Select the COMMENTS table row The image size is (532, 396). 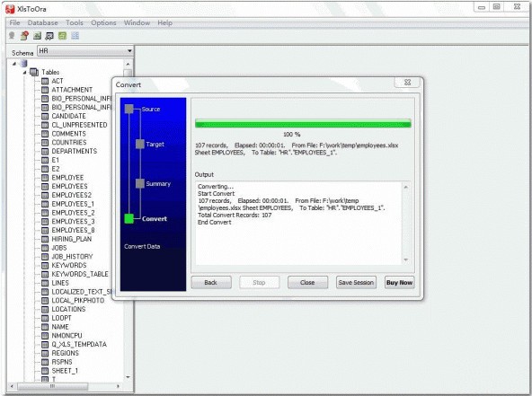[68, 134]
